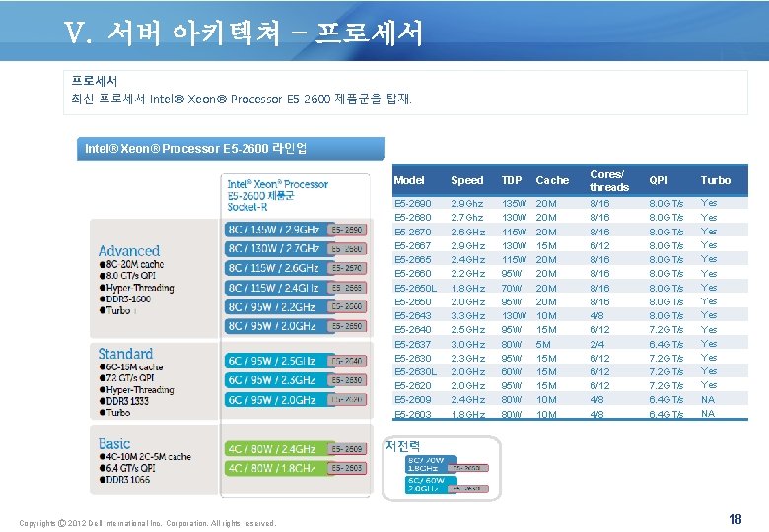Click the "5M" cache cell for E5-2637

[543, 345]
